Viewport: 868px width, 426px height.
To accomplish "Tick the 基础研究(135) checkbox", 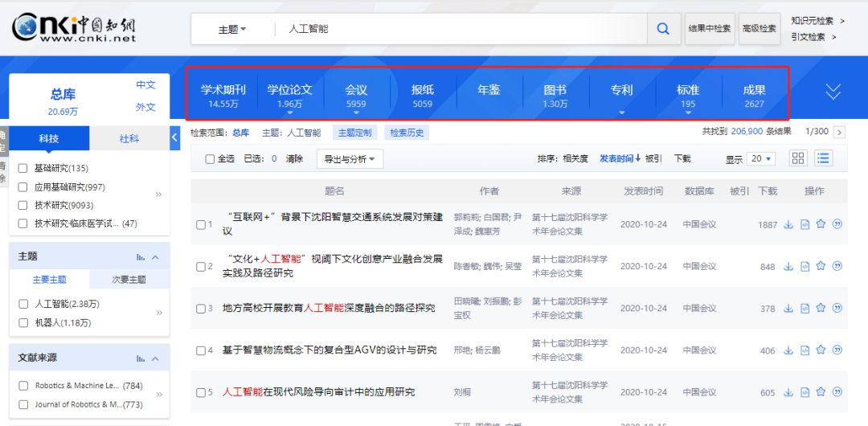I will coord(23,168).
